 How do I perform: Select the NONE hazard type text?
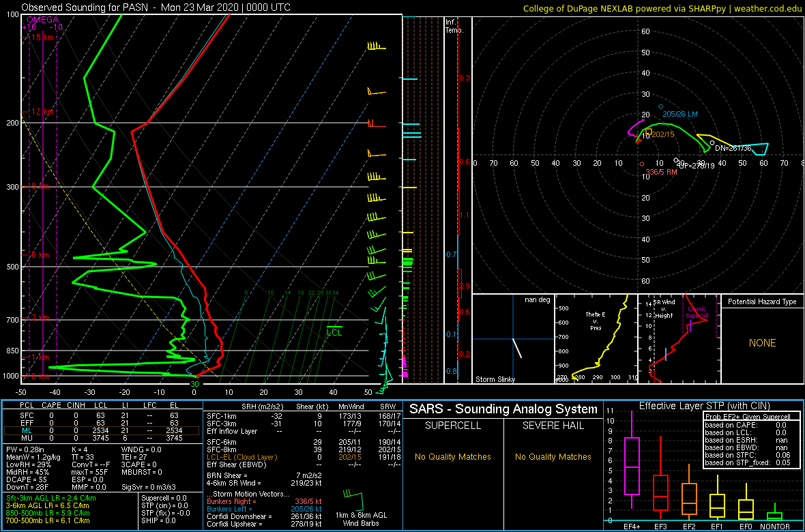[762, 344]
